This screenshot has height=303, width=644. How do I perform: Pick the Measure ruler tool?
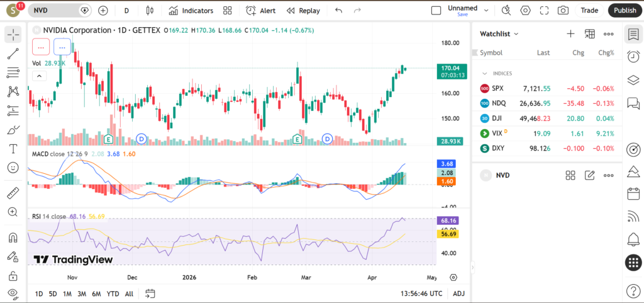tap(13, 193)
